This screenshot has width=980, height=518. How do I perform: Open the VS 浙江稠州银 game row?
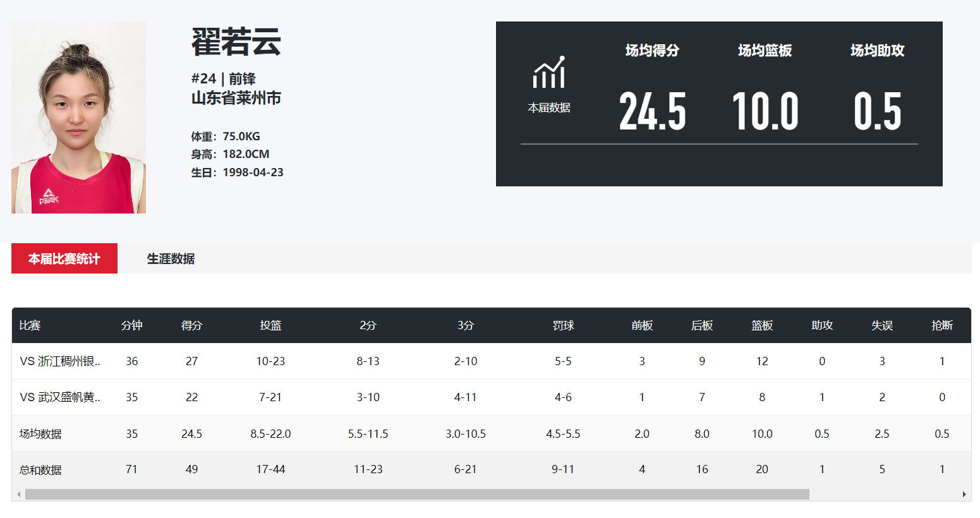pos(60,361)
